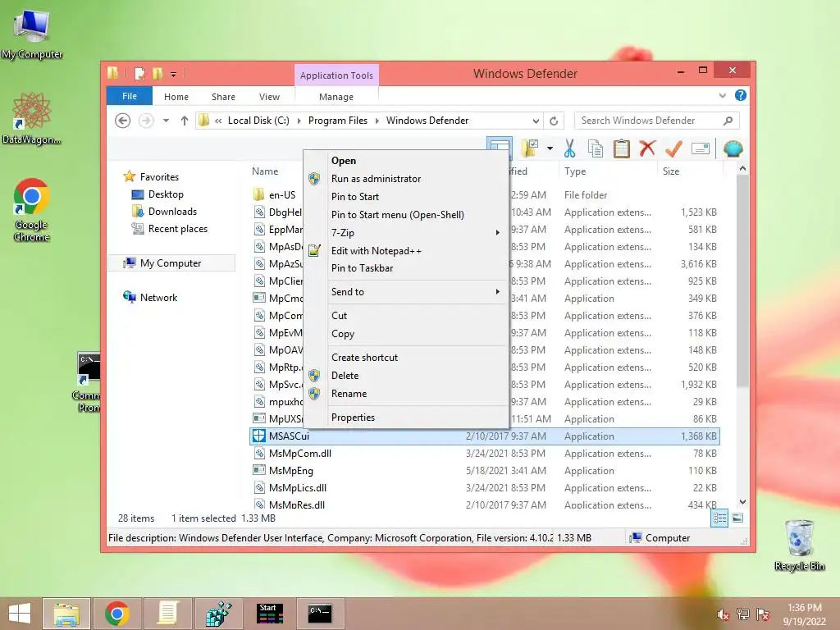Viewport: 840px width, 630px height.
Task: Click the Local Disk (C:) breadcrumb
Action: pyautogui.click(x=258, y=121)
